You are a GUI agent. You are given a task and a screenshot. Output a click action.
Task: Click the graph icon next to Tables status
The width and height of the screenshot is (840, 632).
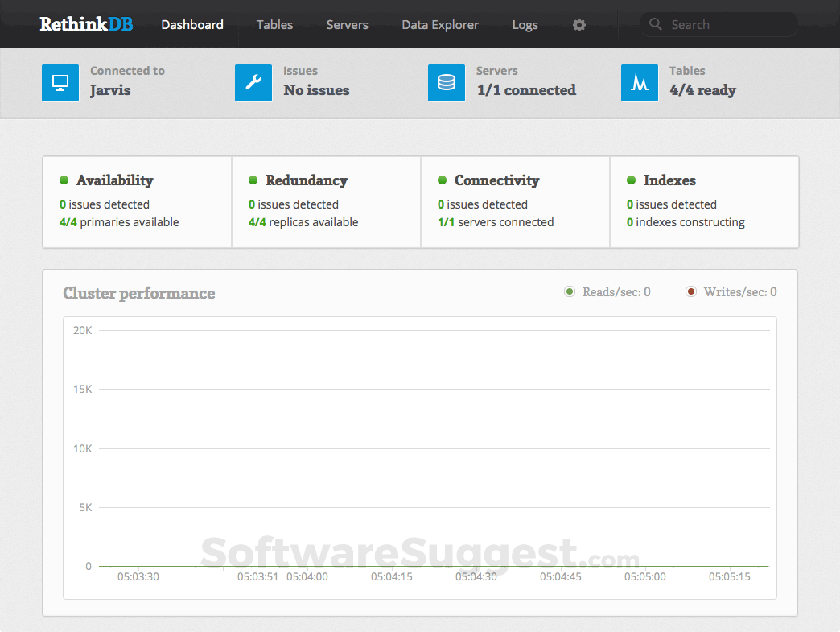tap(639, 83)
